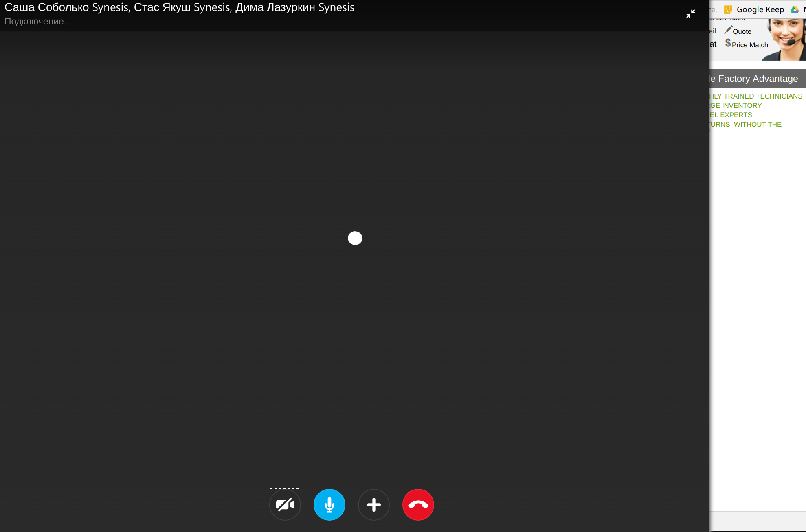Click the "URNS, WITHOUT THE" text line

745,124
